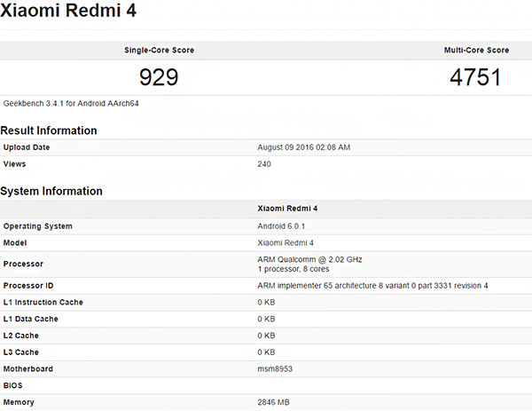Click the Result Information heading
The image size is (532, 411).
[x=49, y=130]
